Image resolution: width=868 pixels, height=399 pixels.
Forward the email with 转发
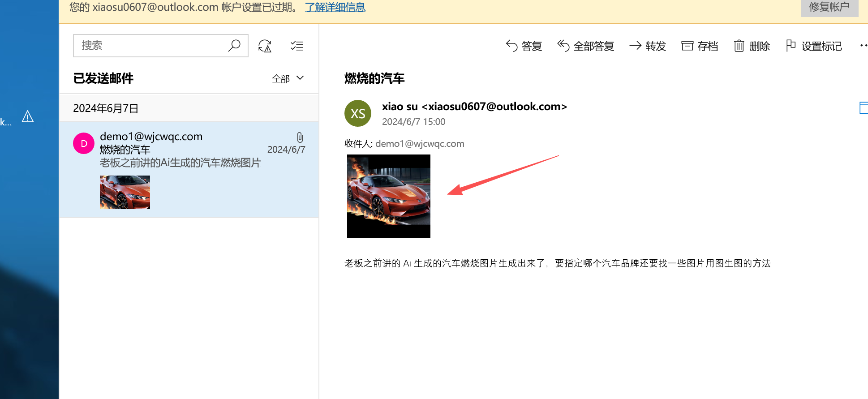click(x=648, y=46)
